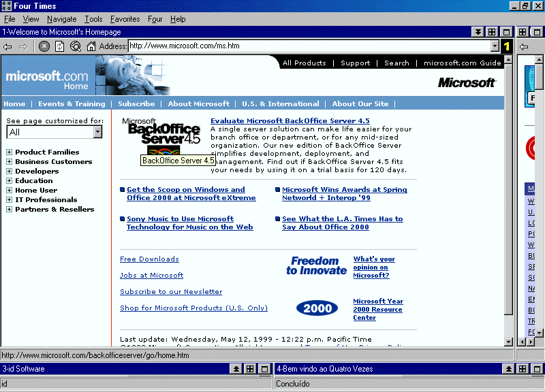The image size is (545, 392).
Task: Click the Back arrow in the top-right pane
Action: coord(524,46)
